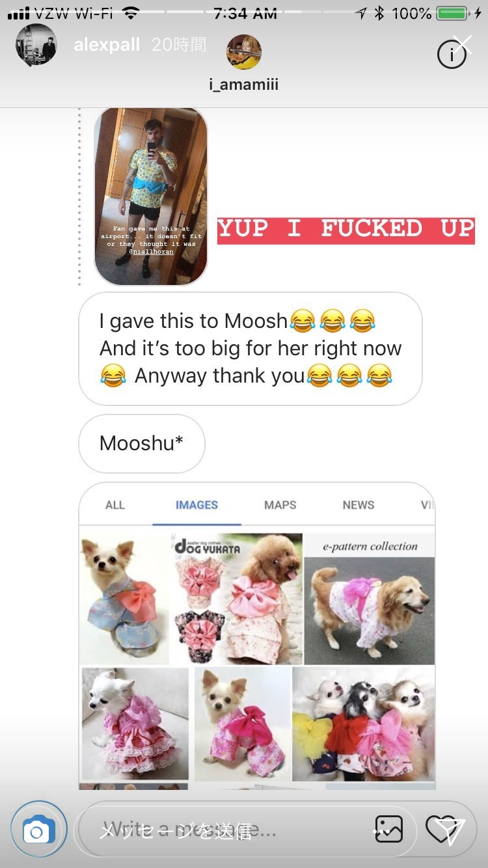This screenshot has width=488, height=868.
Task: Close the story with the X
Action: click(463, 44)
